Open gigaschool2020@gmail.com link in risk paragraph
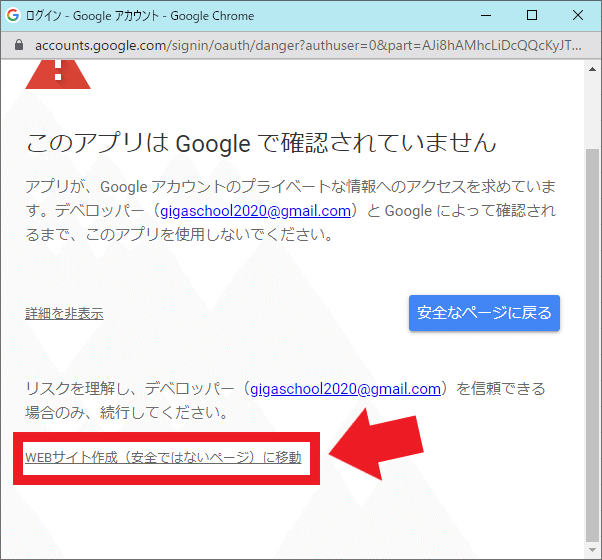Image resolution: width=602 pixels, height=560 pixels. click(345, 389)
